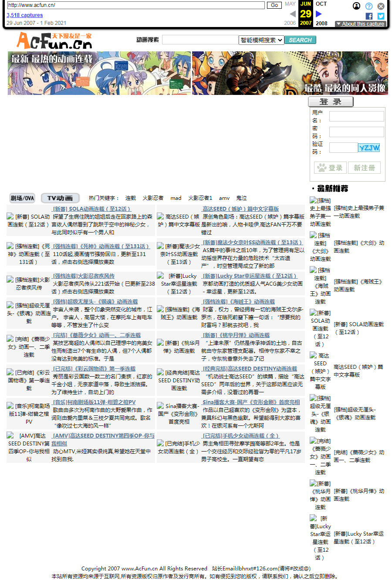Open the [强档连载]《海贼王》动画连载 title link
Image resolution: width=392 pixels, height=580 pixels.
(239, 302)
